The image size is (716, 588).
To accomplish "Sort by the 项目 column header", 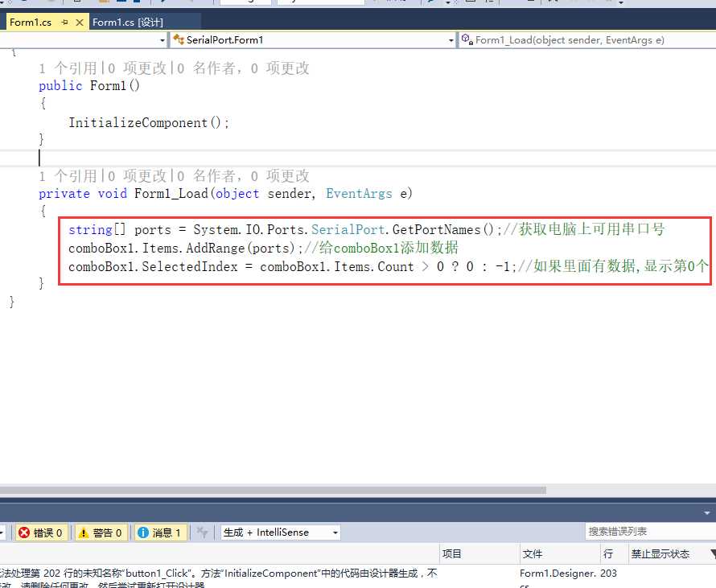I will click(x=479, y=553).
